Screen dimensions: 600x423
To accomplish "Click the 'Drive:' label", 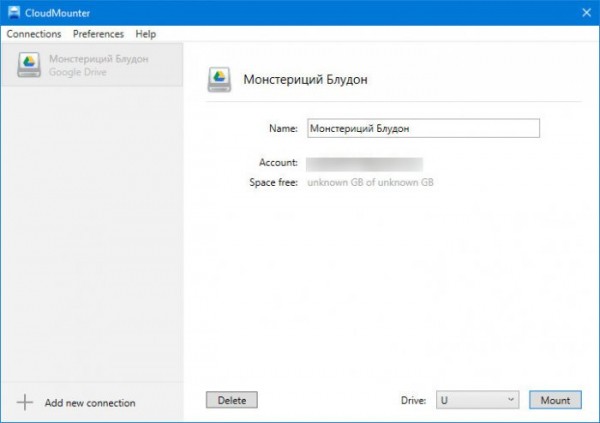I will 413,400.
